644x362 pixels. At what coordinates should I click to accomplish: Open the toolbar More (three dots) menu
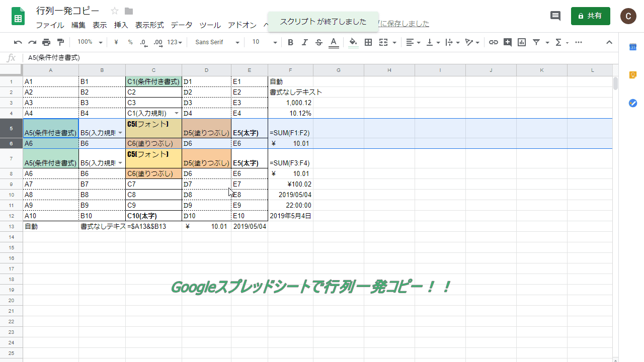579,42
